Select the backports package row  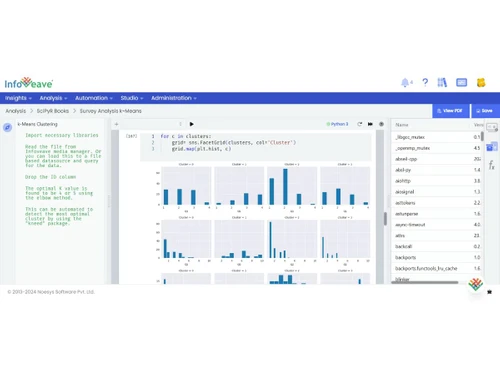437,257
